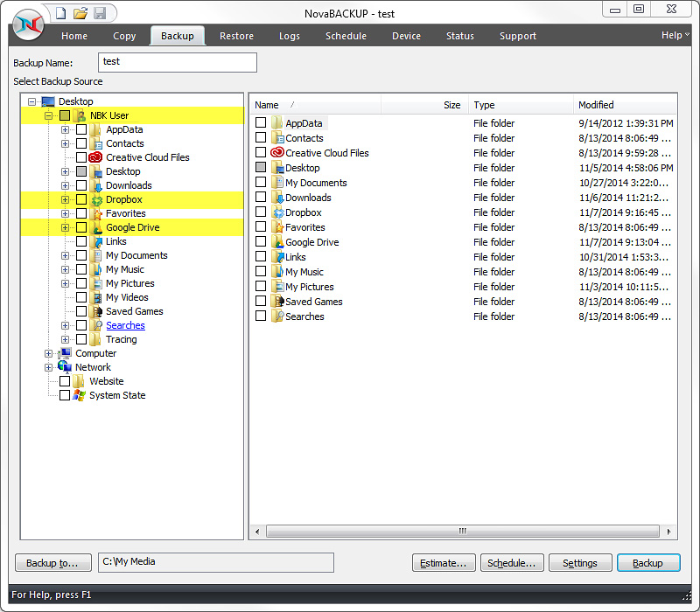Open the Schedule tab
The width and height of the screenshot is (700, 612).
coord(346,36)
